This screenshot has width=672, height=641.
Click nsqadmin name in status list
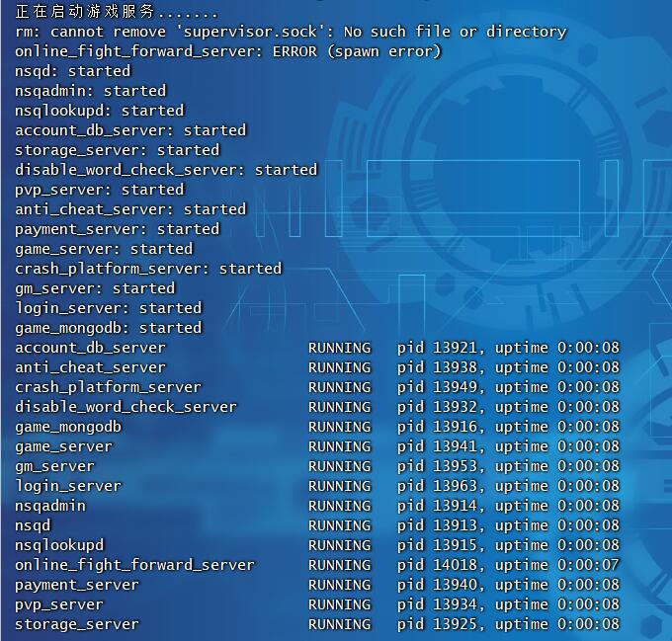(50, 506)
